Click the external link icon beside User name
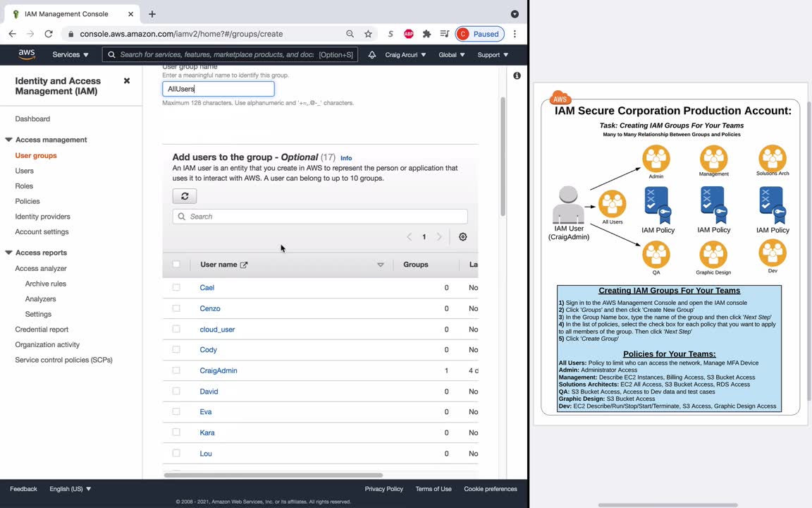Image resolution: width=812 pixels, height=508 pixels. [x=244, y=265]
